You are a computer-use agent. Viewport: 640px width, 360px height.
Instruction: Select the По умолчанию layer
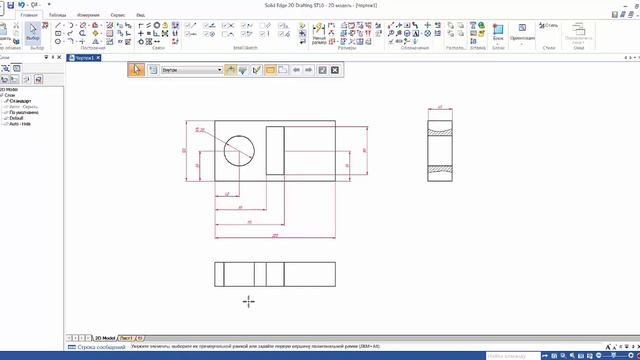[x=24, y=112]
